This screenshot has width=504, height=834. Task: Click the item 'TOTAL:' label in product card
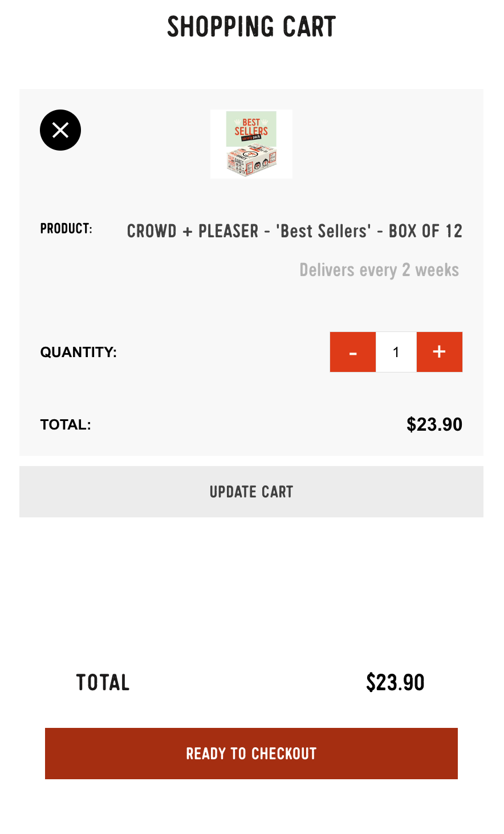click(x=66, y=425)
